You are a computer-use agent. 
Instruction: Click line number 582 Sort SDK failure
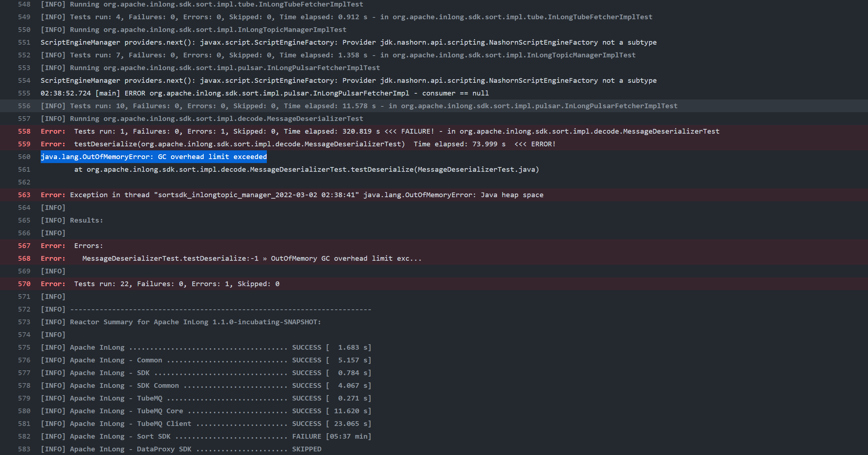[x=24, y=436]
